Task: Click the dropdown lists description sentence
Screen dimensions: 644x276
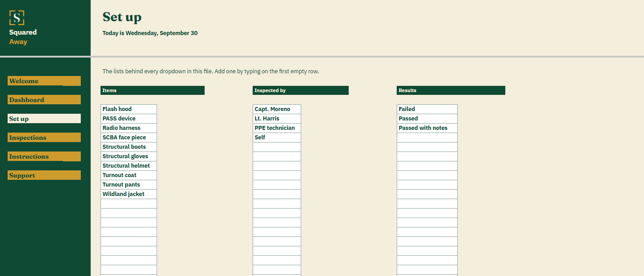Action: pyautogui.click(x=210, y=71)
